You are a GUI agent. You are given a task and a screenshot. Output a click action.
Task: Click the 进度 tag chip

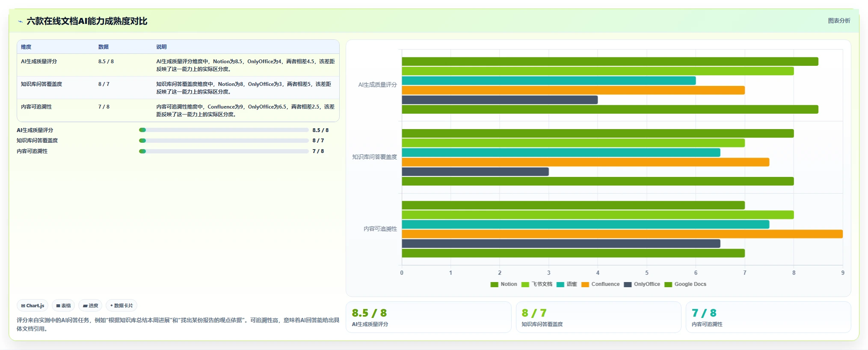90,306
